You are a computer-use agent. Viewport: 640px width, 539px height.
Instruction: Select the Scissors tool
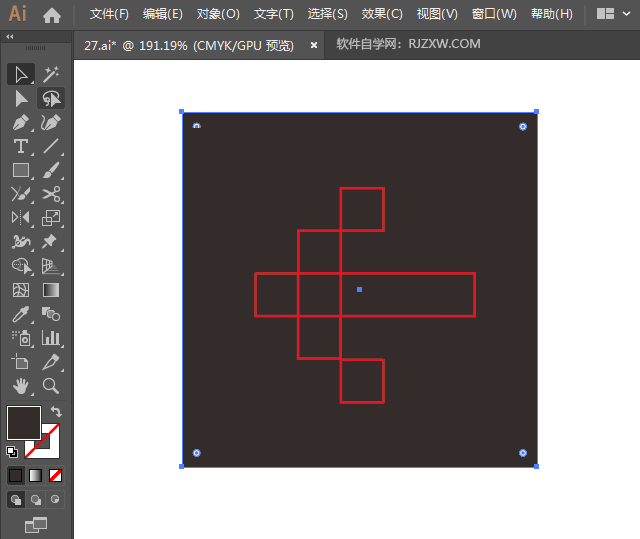pos(51,194)
